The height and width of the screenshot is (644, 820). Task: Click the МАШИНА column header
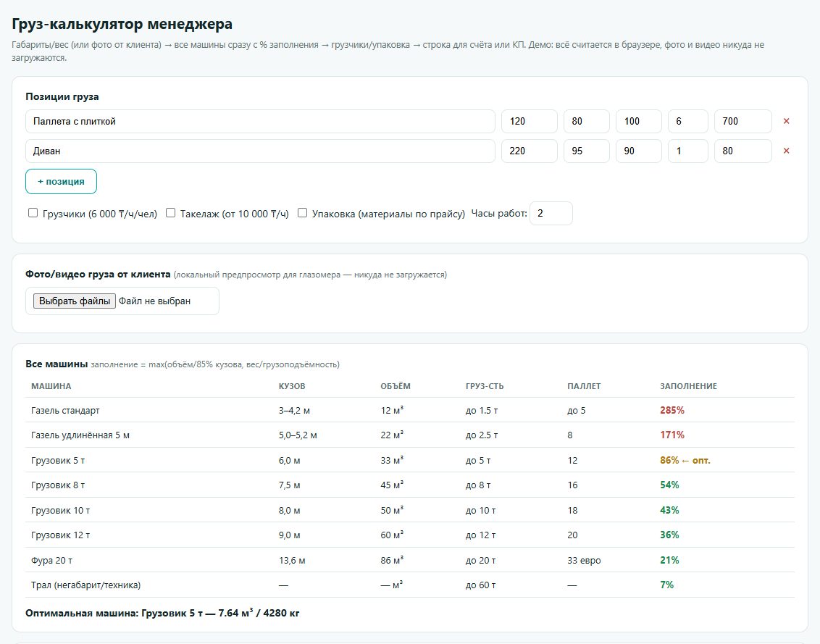point(51,387)
